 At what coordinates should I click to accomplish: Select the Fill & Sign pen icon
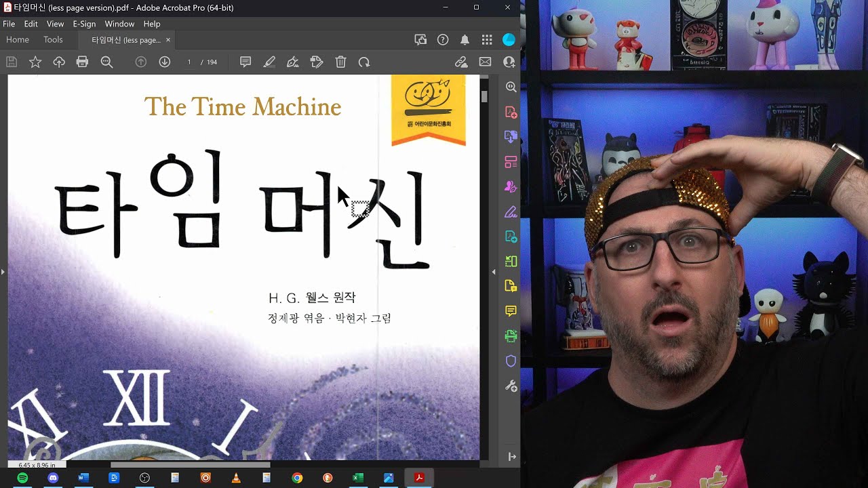[293, 62]
